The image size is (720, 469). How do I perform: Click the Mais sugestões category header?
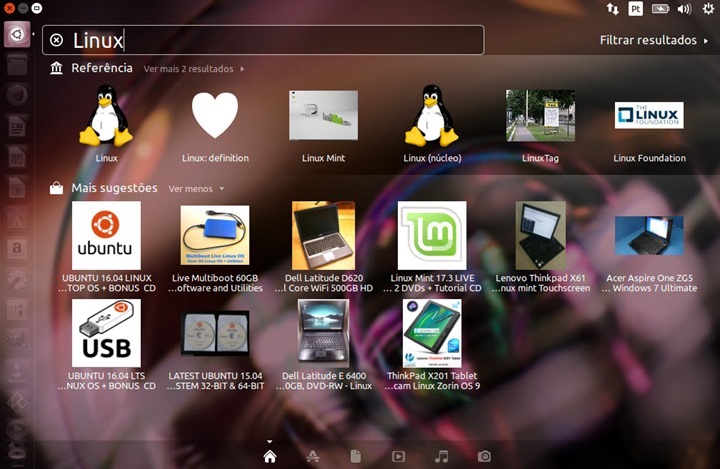[x=104, y=188]
